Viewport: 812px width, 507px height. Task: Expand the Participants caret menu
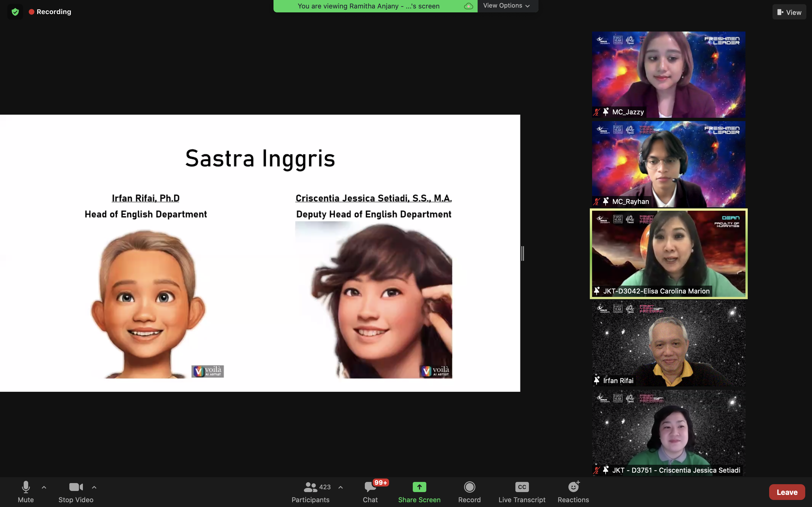[341, 487]
